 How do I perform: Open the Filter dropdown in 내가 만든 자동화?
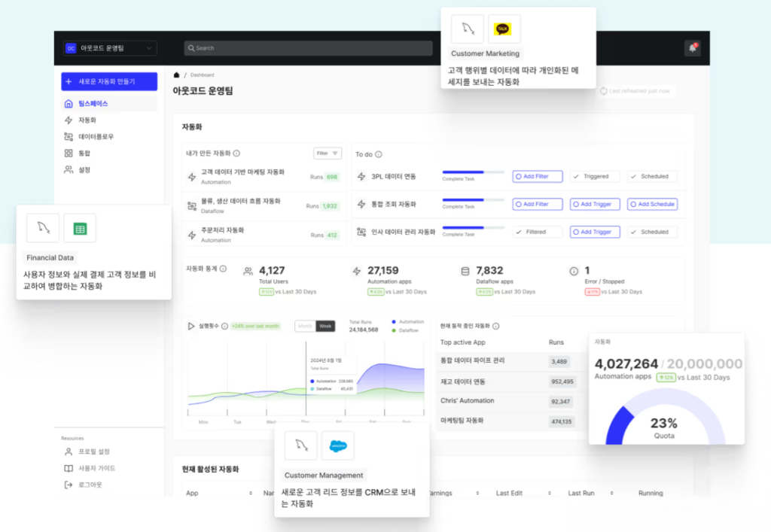coord(327,154)
